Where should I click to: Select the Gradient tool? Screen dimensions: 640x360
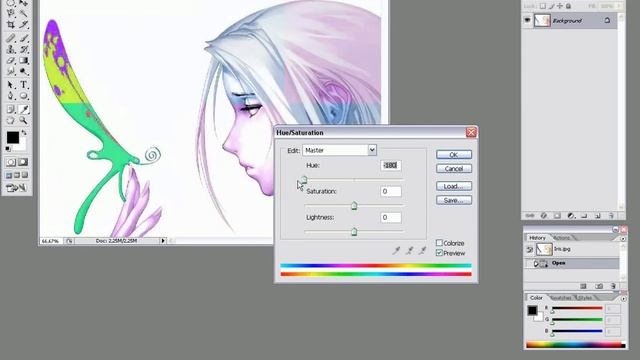[23, 61]
